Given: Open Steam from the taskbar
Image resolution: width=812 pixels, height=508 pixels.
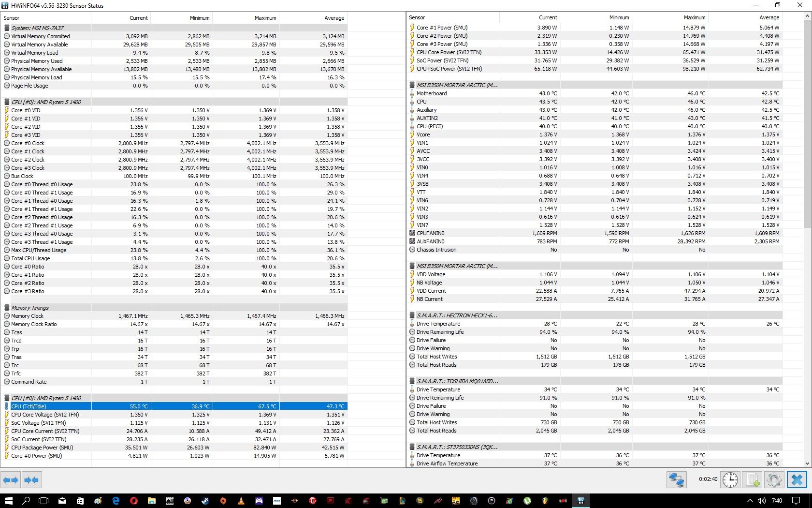Looking at the screenshot, I should [205, 501].
